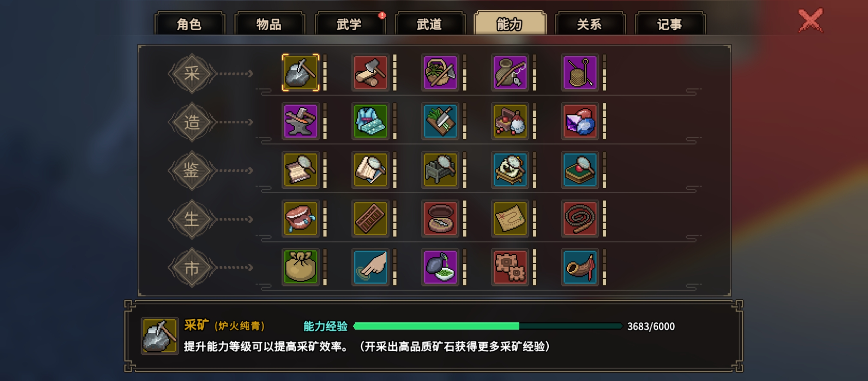The width and height of the screenshot is (868, 381).
Task: Open the 武学 tab with notification
Action: (349, 24)
